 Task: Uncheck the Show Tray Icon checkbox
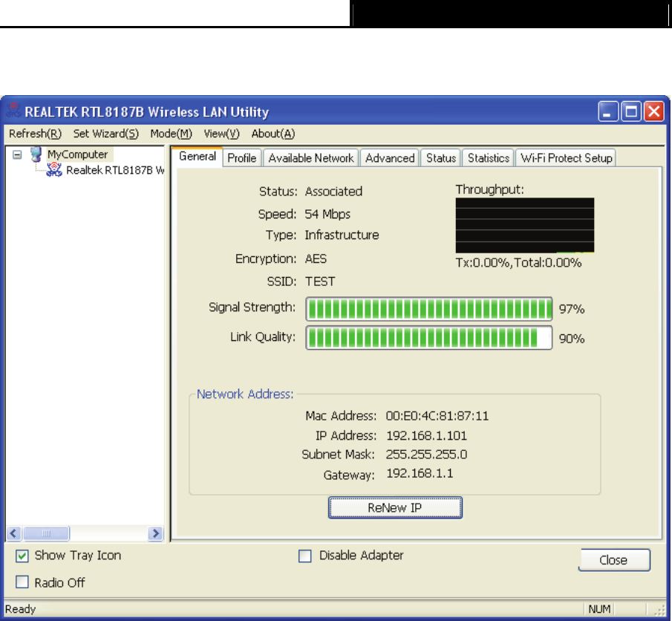pos(22,556)
